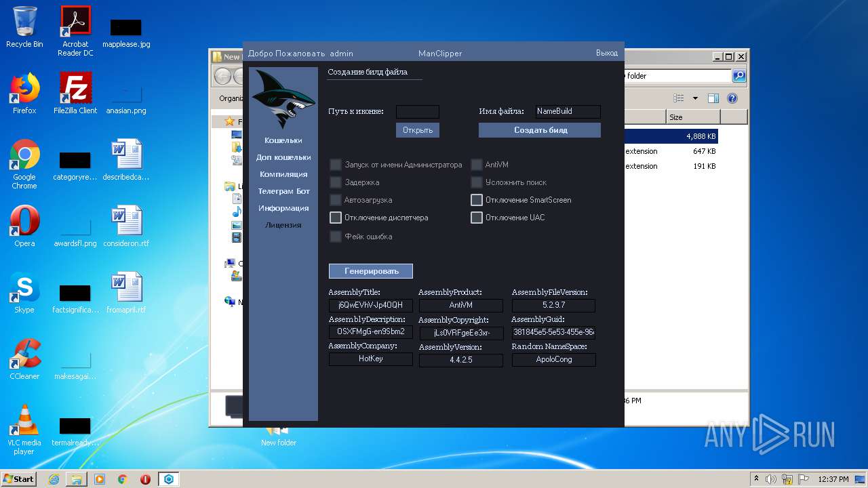Switch to ManClipper app in taskbar
This screenshot has width=868, height=488.
(x=169, y=479)
